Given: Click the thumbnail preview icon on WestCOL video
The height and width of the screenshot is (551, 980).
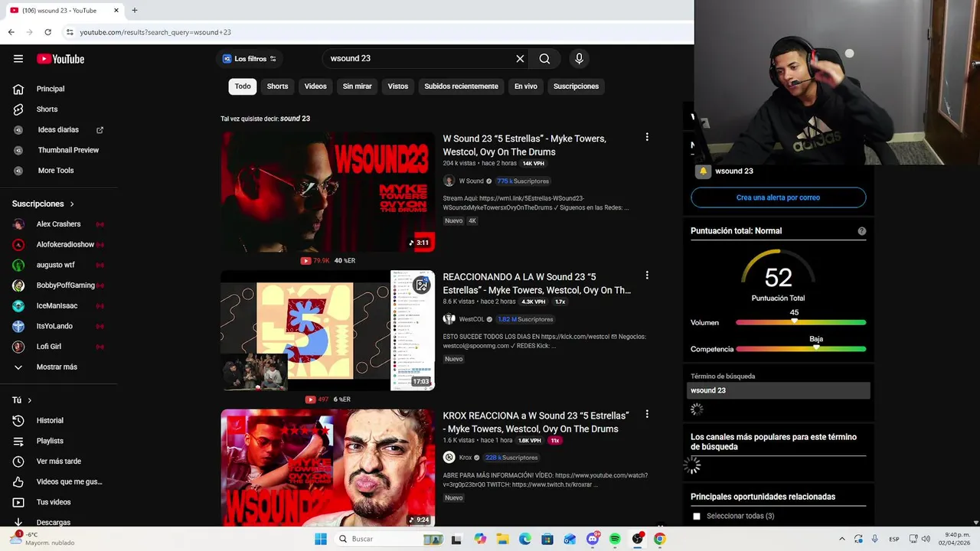Looking at the screenshot, I should 421,285.
